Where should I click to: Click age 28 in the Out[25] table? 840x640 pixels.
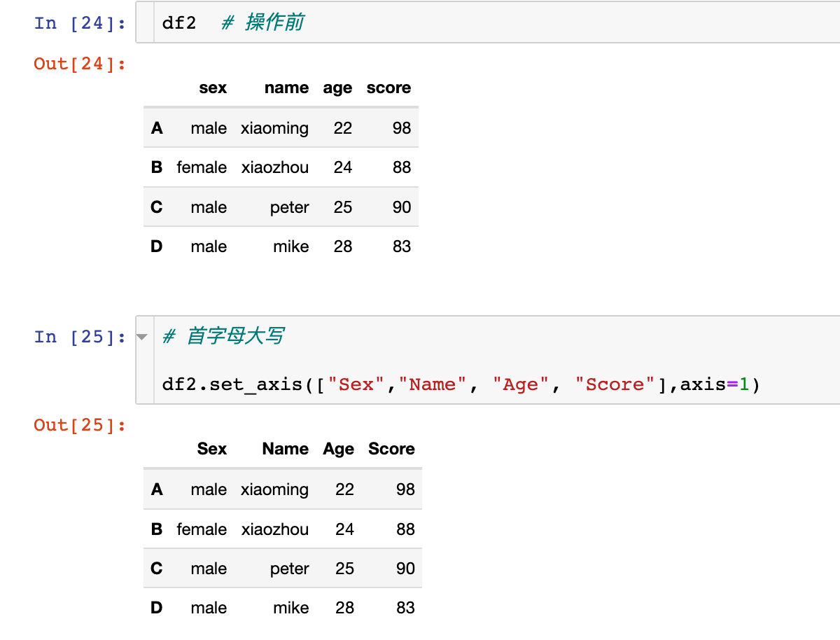tap(345, 608)
